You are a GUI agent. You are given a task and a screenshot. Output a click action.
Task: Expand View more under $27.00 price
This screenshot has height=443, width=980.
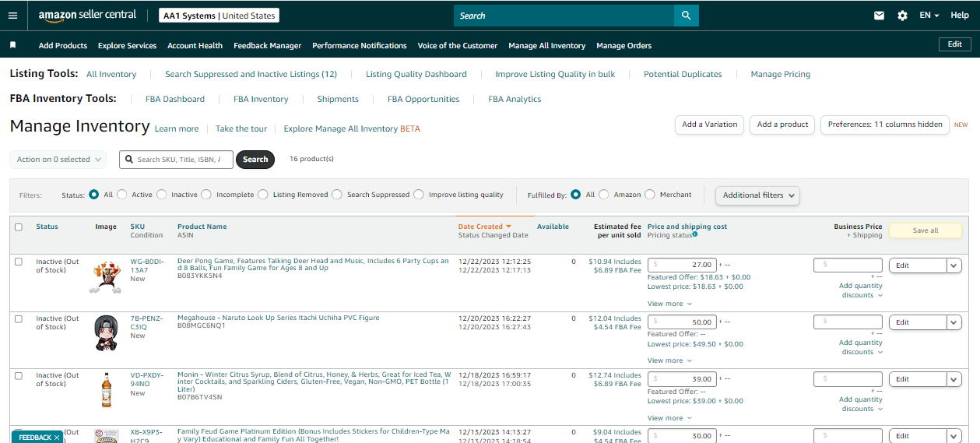coord(669,304)
